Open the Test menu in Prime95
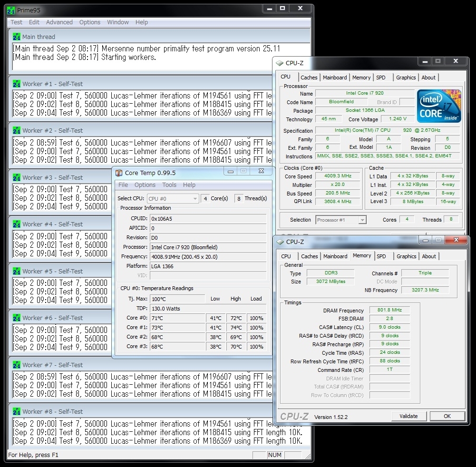Viewport: 476px width, 467px height. [x=16, y=22]
